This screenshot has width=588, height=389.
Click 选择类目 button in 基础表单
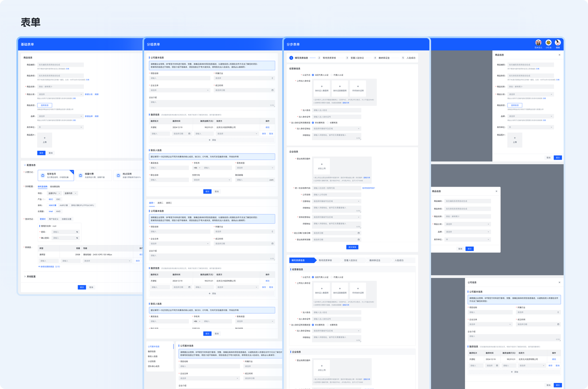pos(45,105)
